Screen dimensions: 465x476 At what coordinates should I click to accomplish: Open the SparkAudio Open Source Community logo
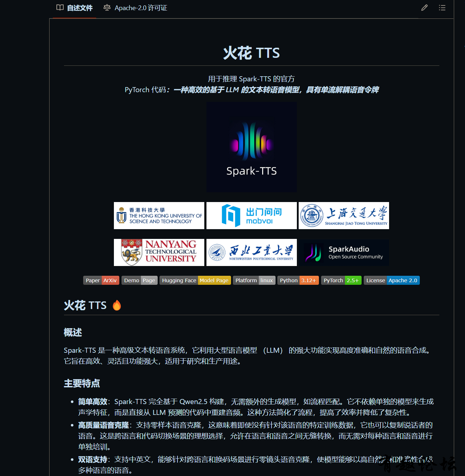pos(344,252)
